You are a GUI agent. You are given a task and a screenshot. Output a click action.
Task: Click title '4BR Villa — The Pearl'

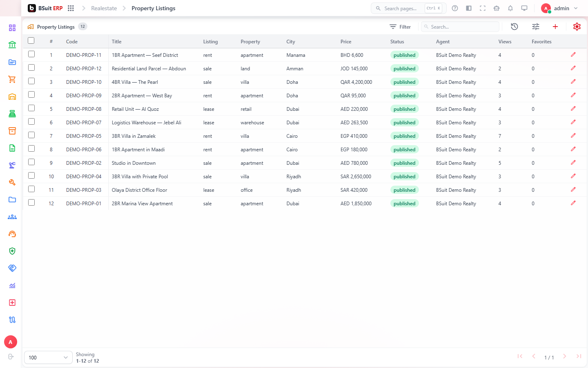click(135, 82)
